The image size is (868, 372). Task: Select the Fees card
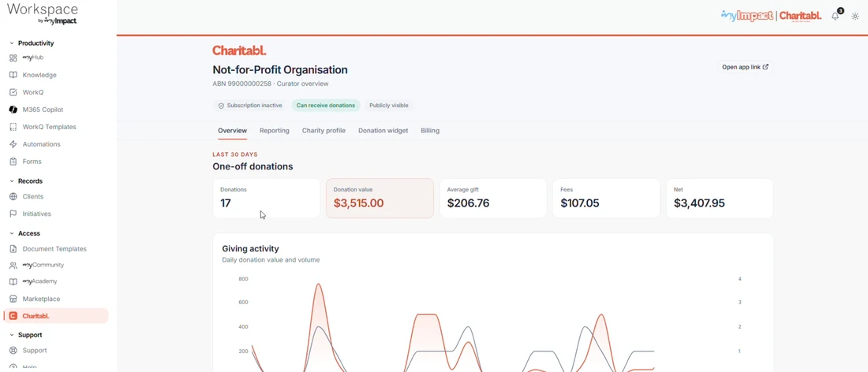tap(606, 198)
